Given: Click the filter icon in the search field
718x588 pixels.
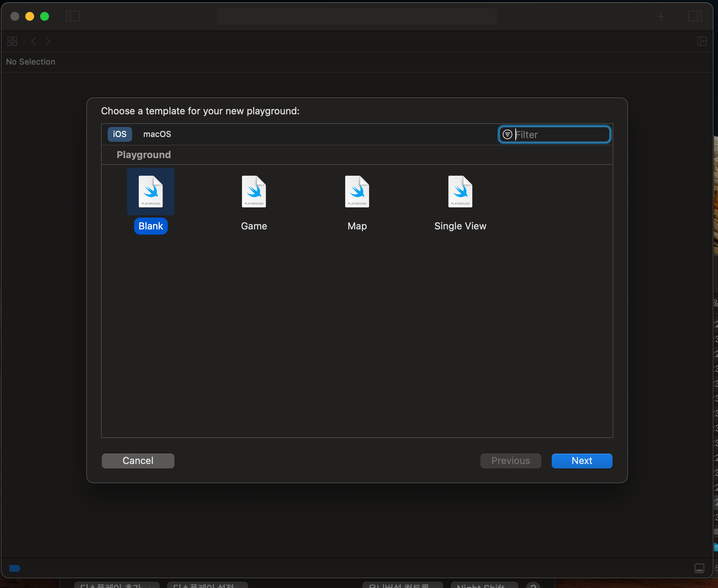Looking at the screenshot, I should [x=507, y=134].
